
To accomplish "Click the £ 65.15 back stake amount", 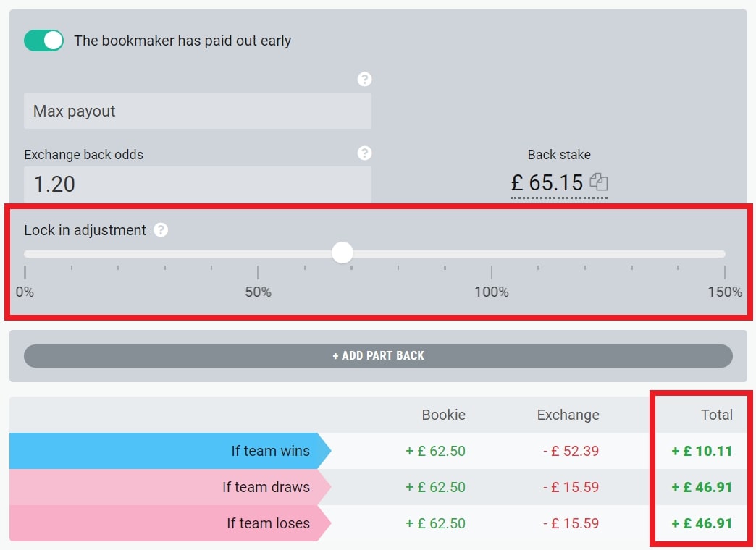I will [547, 183].
